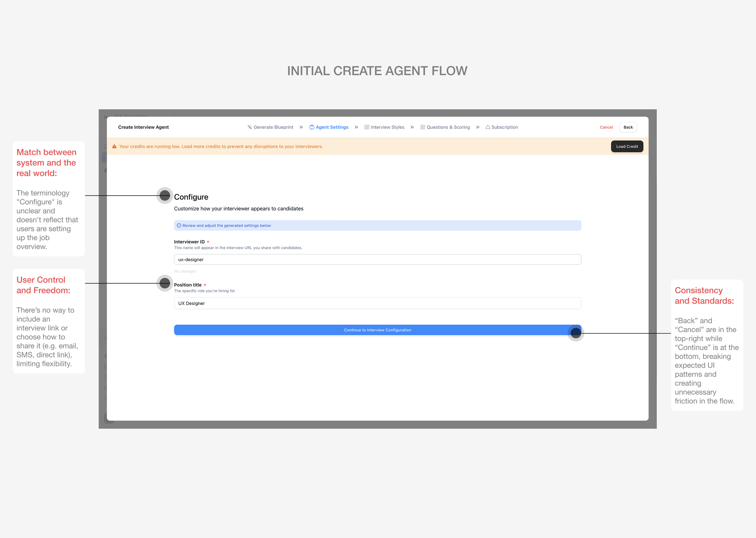Click the Questions & Scoring grid icon
This screenshot has height=538, width=756.
pyautogui.click(x=423, y=127)
